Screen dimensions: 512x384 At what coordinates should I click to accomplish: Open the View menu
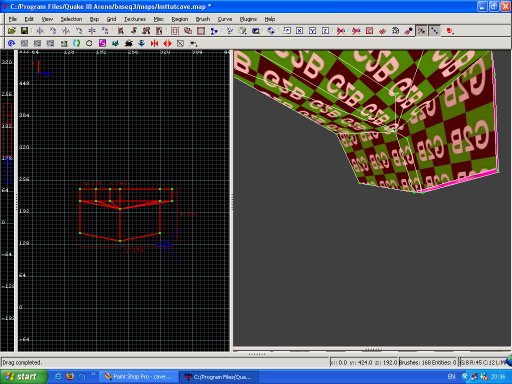(47, 19)
